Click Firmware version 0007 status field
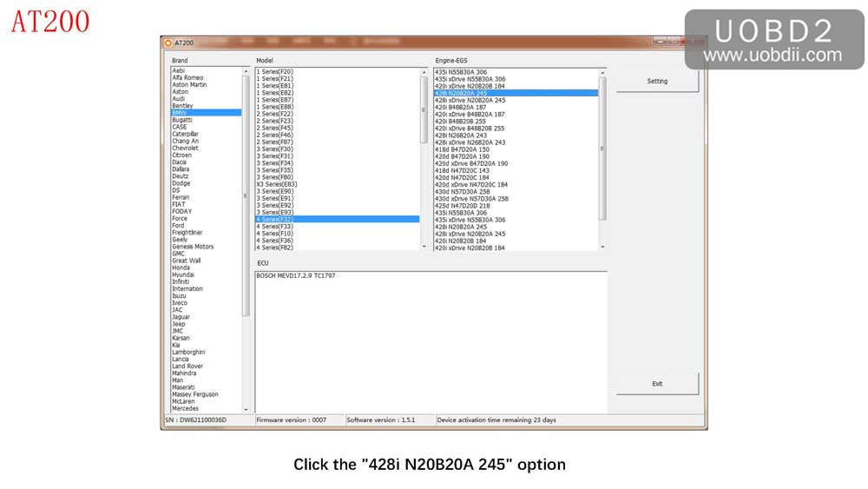This screenshot has width=868, height=489. [299, 420]
